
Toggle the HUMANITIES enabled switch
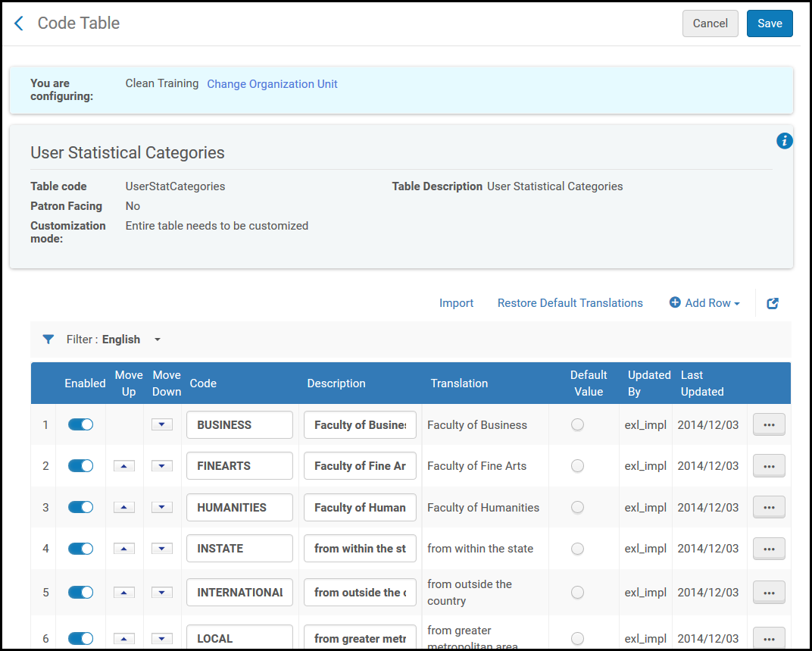[x=81, y=508]
